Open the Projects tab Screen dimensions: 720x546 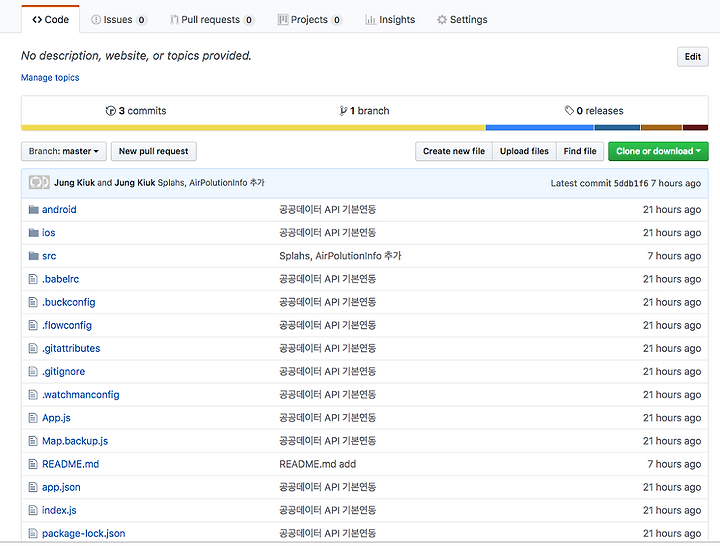(310, 20)
